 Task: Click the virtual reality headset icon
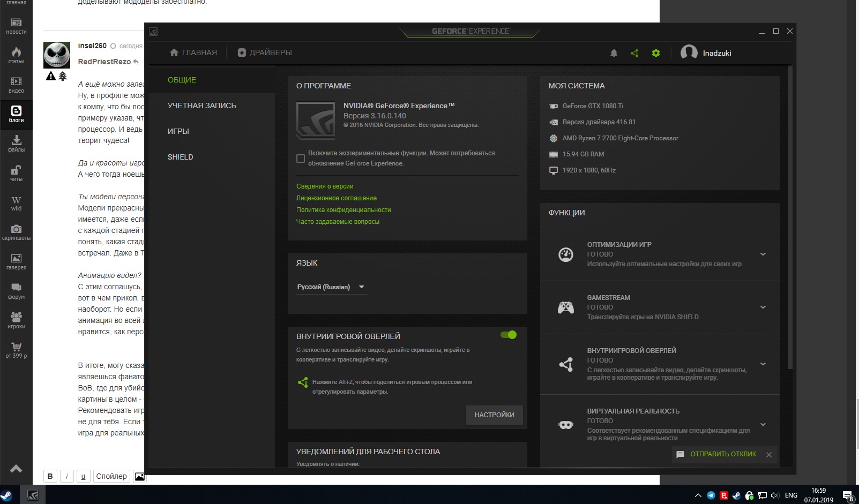(x=566, y=425)
